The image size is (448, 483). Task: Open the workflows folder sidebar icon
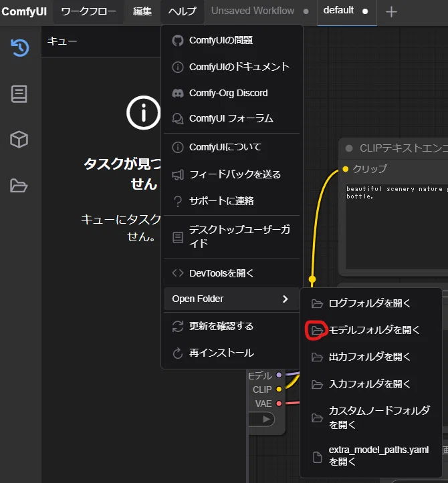(x=19, y=185)
